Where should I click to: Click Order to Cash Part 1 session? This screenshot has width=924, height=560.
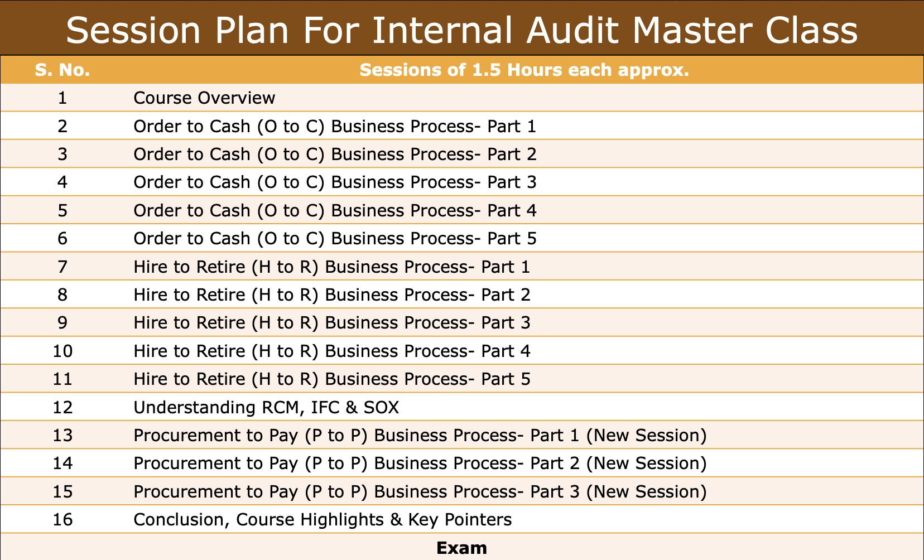[x=335, y=127]
